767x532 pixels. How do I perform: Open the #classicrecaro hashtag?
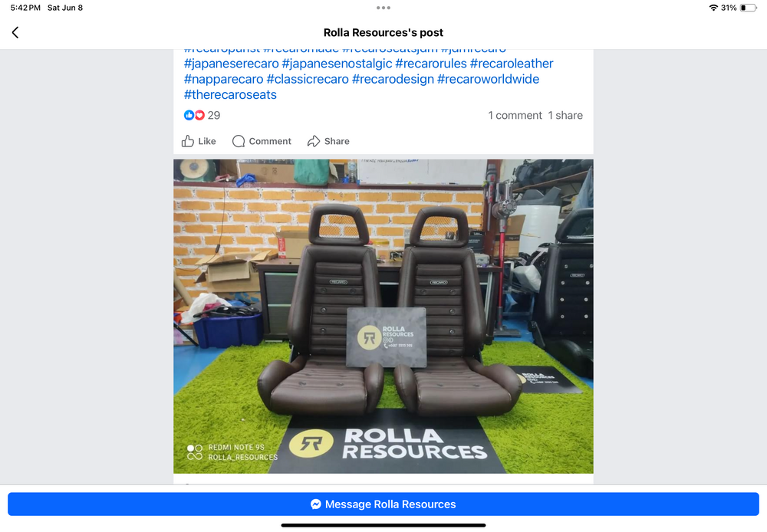308,79
